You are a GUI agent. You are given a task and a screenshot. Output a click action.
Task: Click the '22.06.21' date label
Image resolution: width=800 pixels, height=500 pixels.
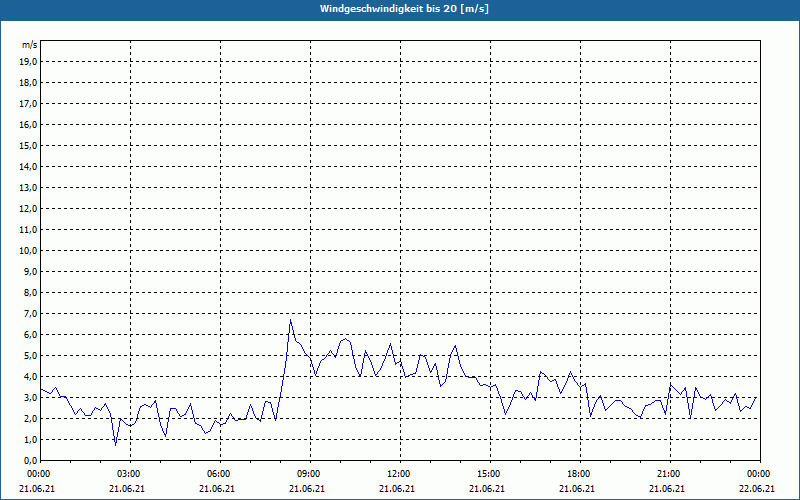(x=757, y=489)
